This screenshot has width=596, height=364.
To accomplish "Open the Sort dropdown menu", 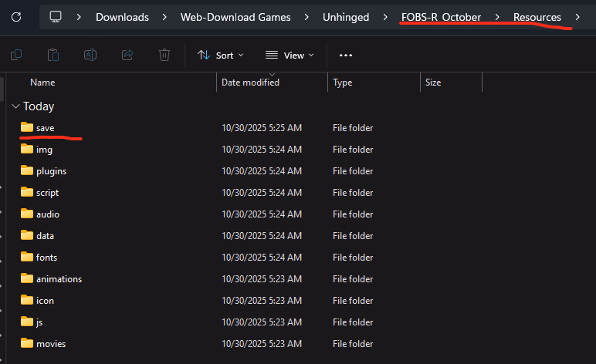I will (220, 55).
